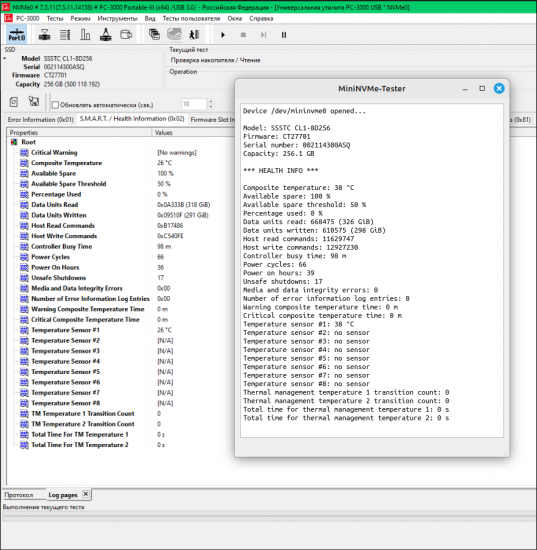Maximize the MiniNVMe-Tester window
Viewport: 537px width, 550px height.
click(482, 88)
